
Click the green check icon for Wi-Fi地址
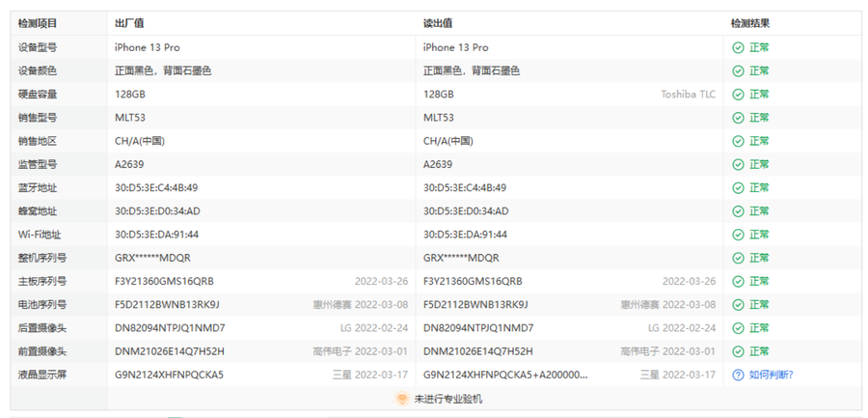coord(738,235)
